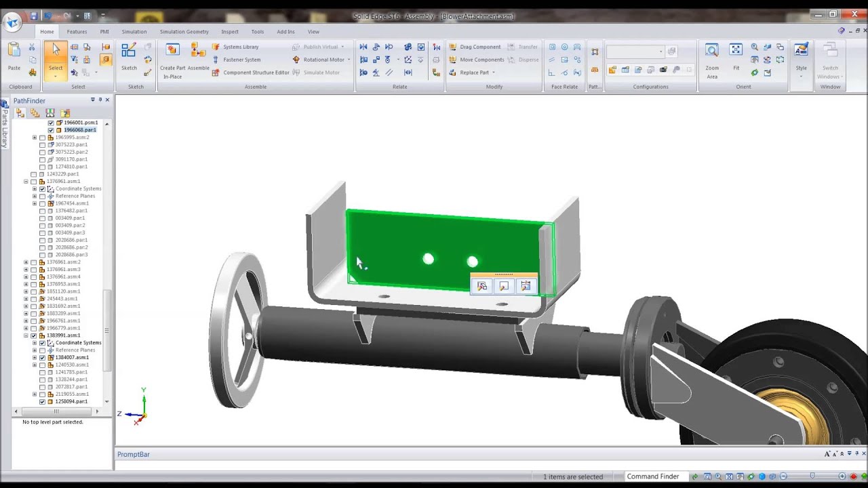Collapse the 1376961.asm:1 tree node
The height and width of the screenshot is (488, 868).
(26, 182)
